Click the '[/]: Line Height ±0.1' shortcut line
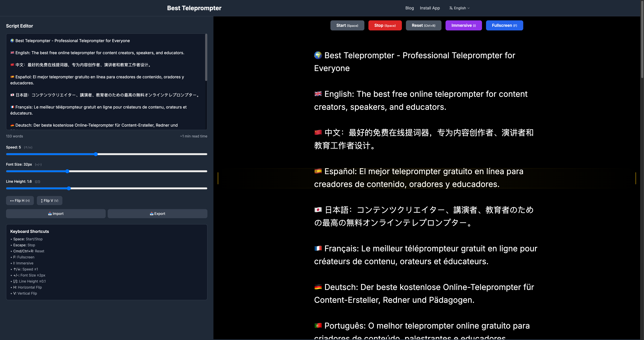This screenshot has width=644, height=340. pos(29,281)
